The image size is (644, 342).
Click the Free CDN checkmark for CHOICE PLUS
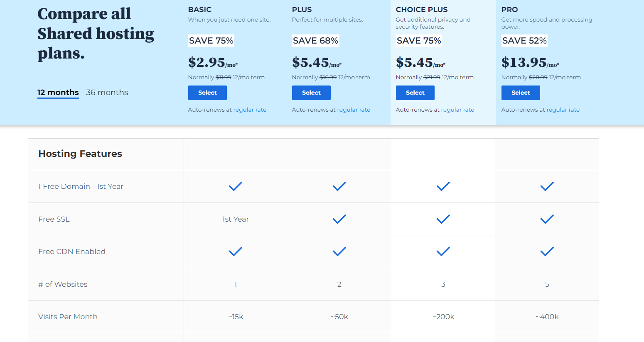(443, 252)
